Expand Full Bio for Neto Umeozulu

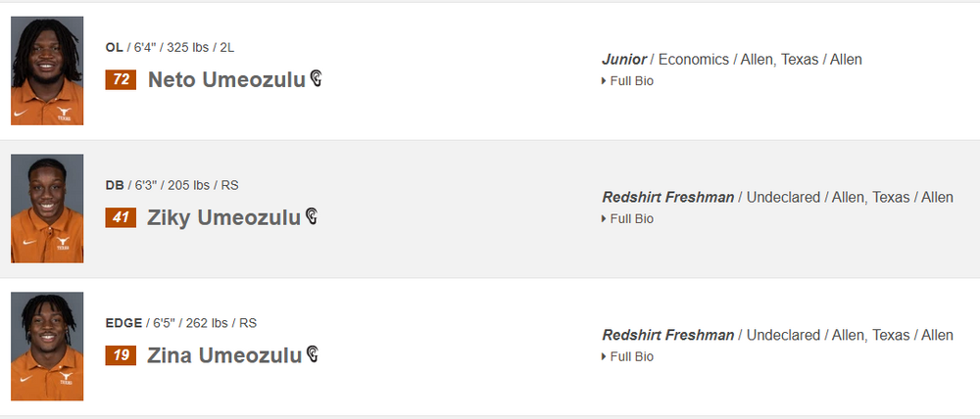(628, 81)
